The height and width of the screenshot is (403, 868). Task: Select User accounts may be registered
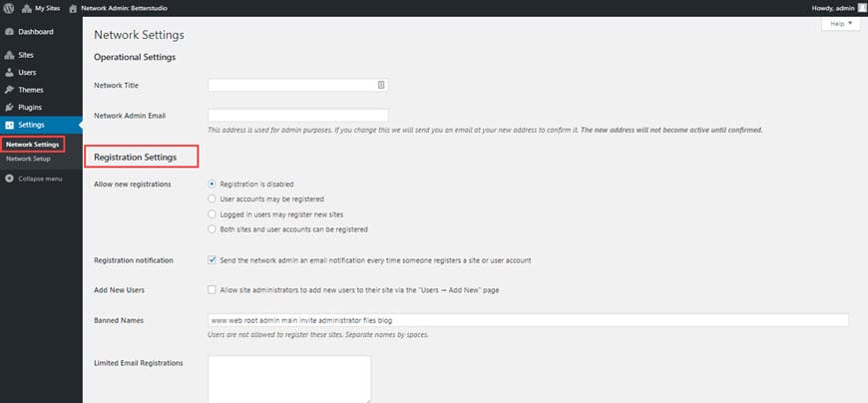pyautogui.click(x=212, y=199)
